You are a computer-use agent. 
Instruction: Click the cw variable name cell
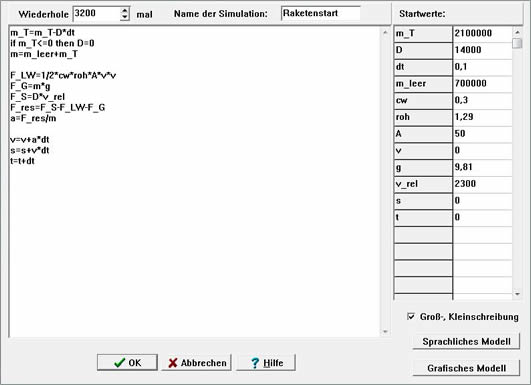(x=423, y=100)
